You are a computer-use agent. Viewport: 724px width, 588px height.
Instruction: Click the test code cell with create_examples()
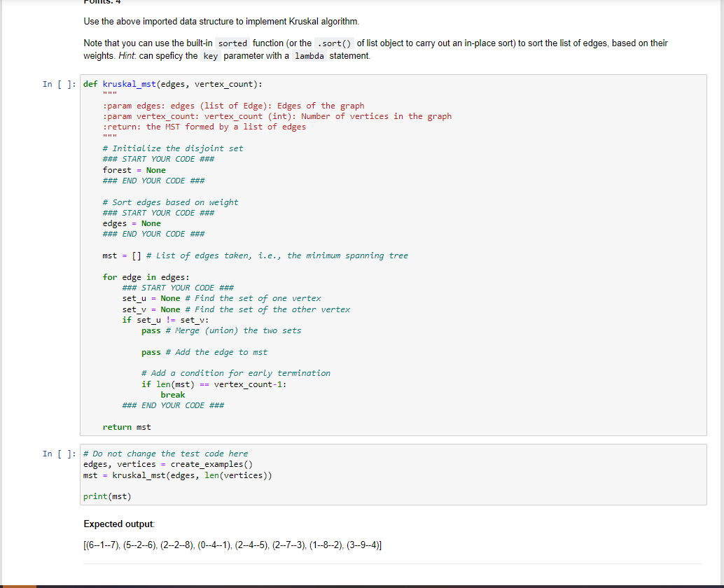[x=393, y=475]
